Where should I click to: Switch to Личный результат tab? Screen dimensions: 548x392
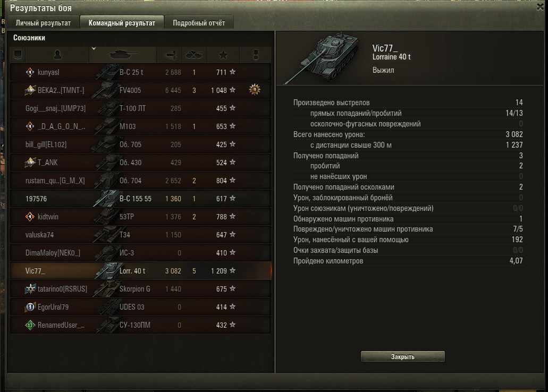(43, 23)
